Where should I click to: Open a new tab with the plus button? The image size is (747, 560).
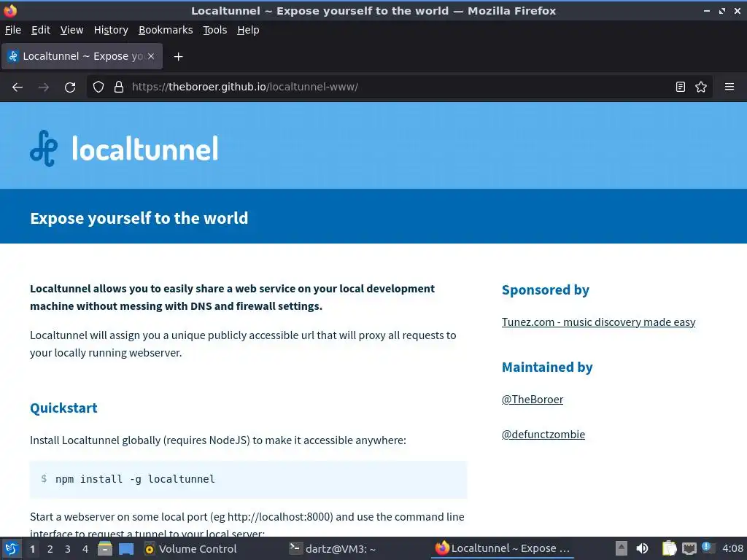pyautogui.click(x=178, y=57)
